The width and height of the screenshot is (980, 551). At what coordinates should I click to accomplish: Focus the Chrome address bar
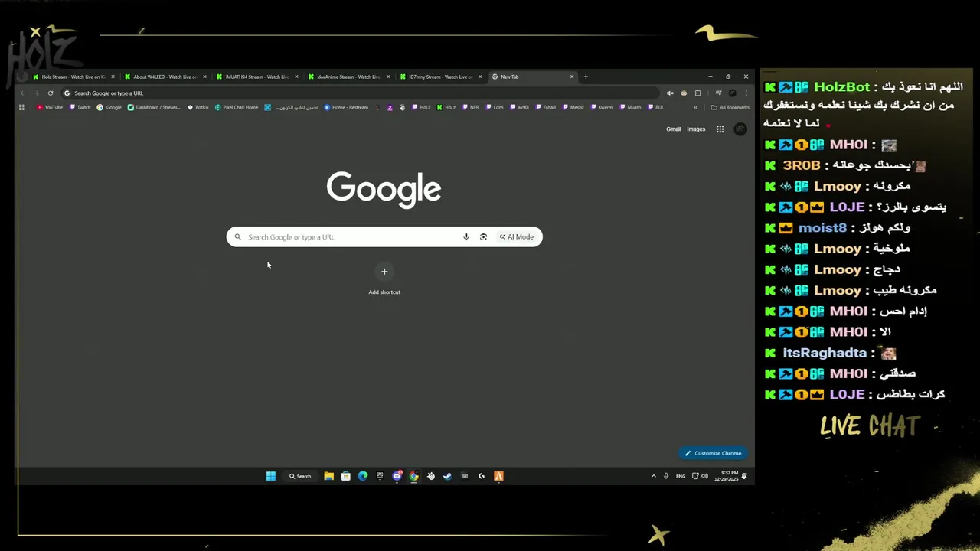(x=360, y=93)
